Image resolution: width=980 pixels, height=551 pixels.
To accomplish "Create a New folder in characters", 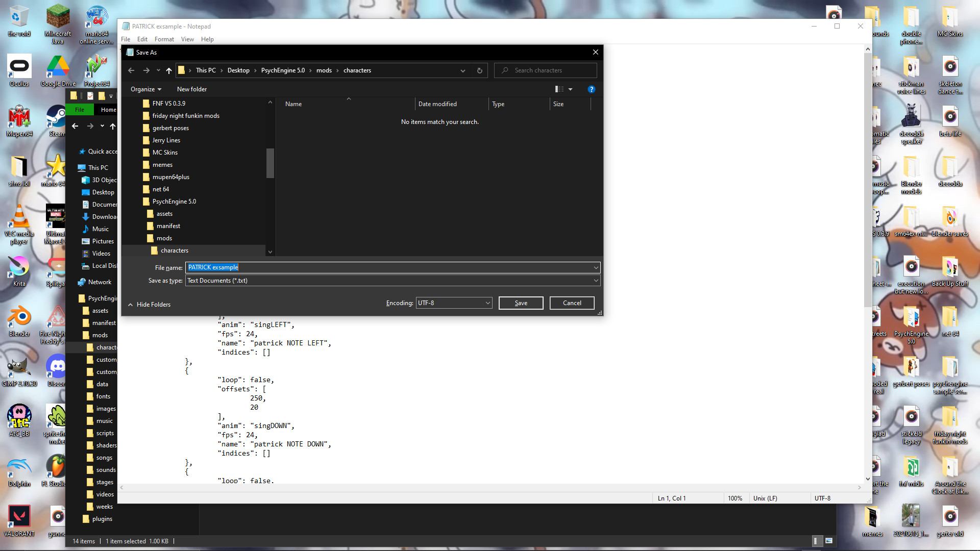I will pyautogui.click(x=191, y=89).
